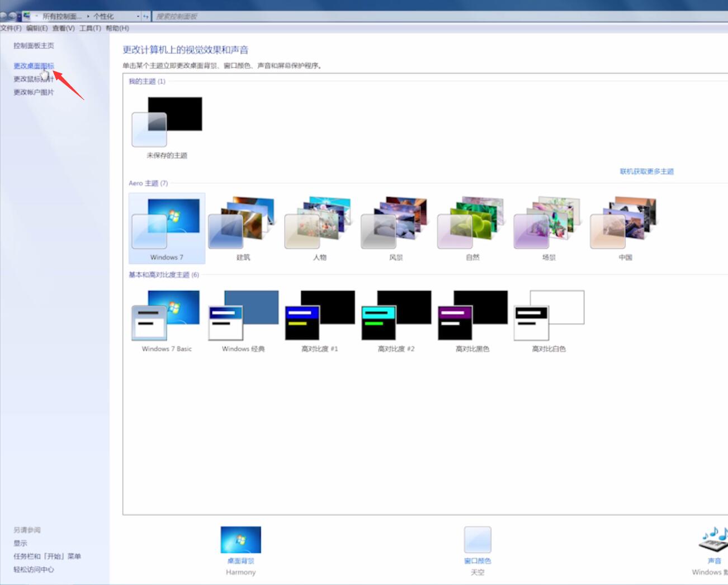The width and height of the screenshot is (728, 585).
Task: Open 联机获取更多主题 link
Action: coord(646,172)
